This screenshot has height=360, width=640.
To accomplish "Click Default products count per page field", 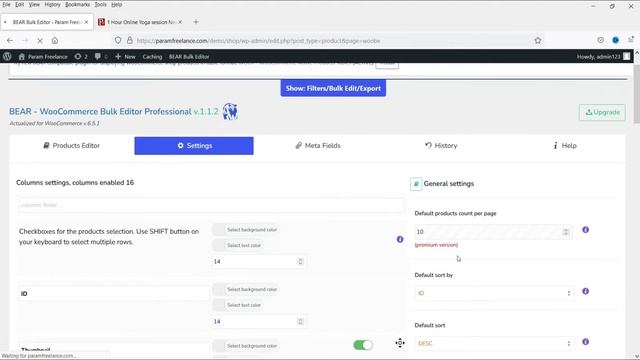I will pos(493,232).
